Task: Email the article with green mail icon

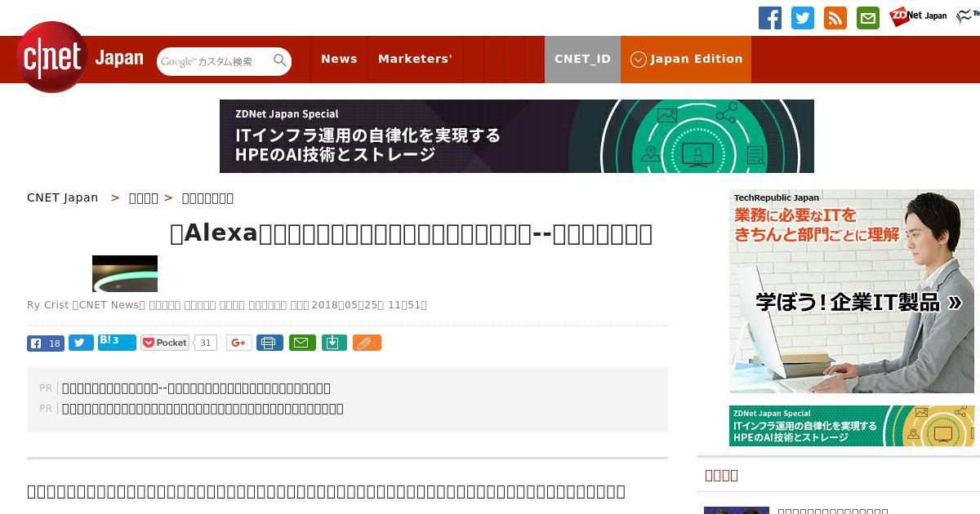Action: tap(302, 343)
